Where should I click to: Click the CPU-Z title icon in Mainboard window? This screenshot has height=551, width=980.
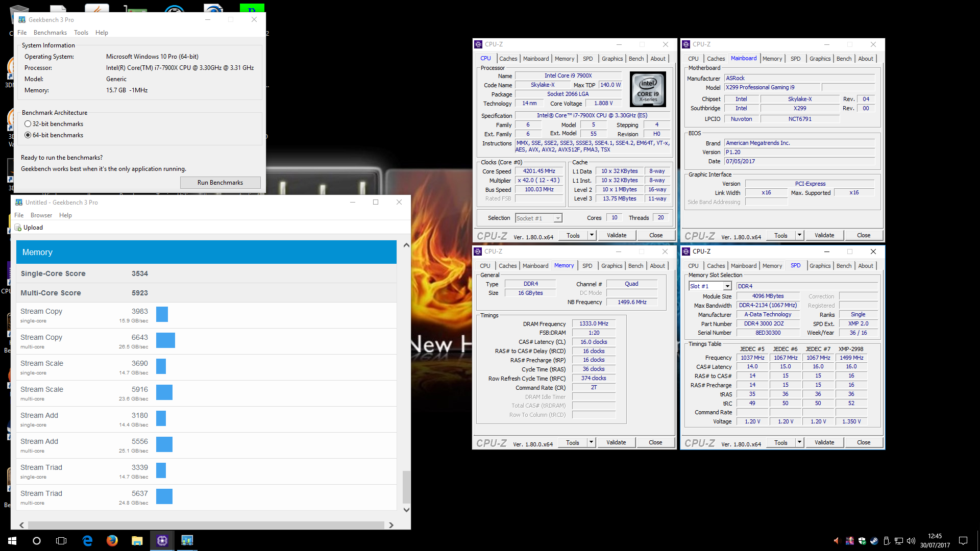686,44
